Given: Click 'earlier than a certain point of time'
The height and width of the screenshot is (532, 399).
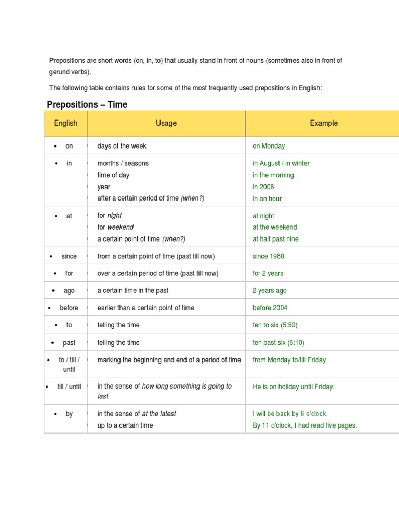Looking at the screenshot, I should point(146,308).
